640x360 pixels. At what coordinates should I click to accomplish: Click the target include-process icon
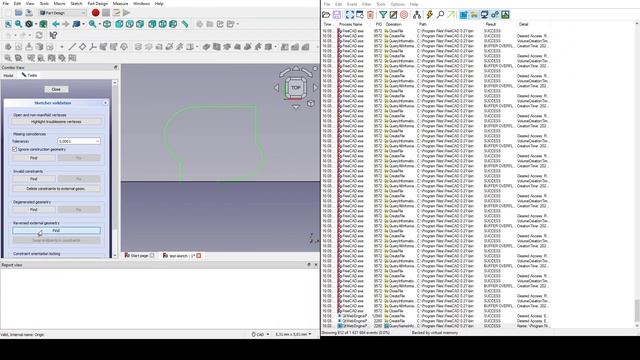pos(404,15)
